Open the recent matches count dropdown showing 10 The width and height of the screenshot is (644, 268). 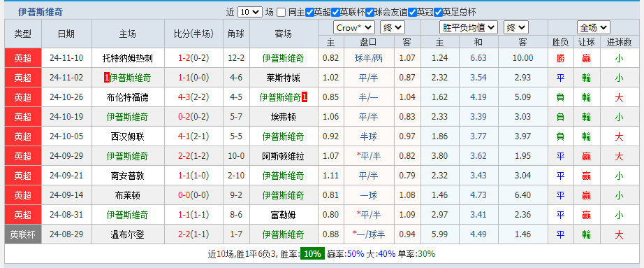tap(250, 13)
